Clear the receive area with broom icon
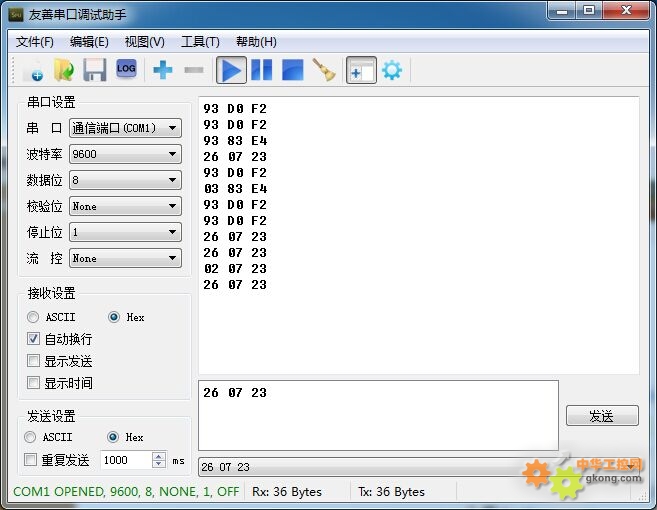 pos(324,70)
